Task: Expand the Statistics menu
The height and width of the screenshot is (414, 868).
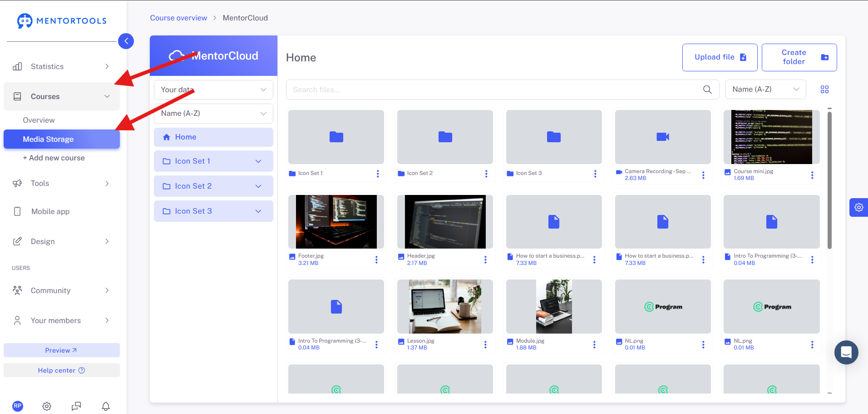Action: 62,66
